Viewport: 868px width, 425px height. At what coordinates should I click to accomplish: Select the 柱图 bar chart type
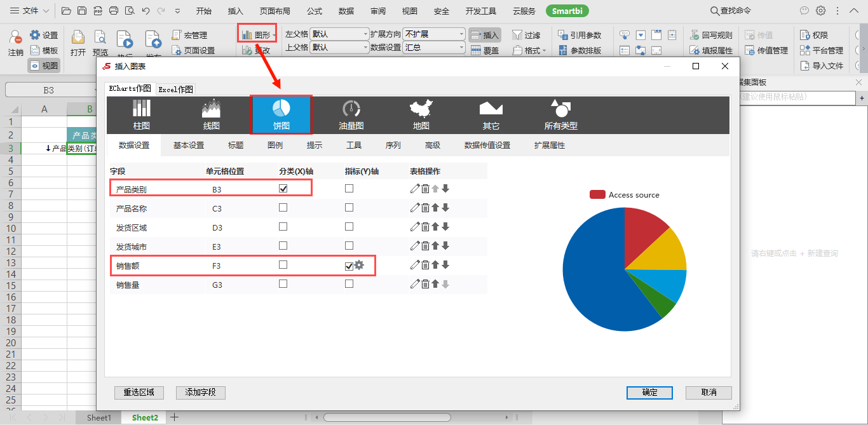142,115
